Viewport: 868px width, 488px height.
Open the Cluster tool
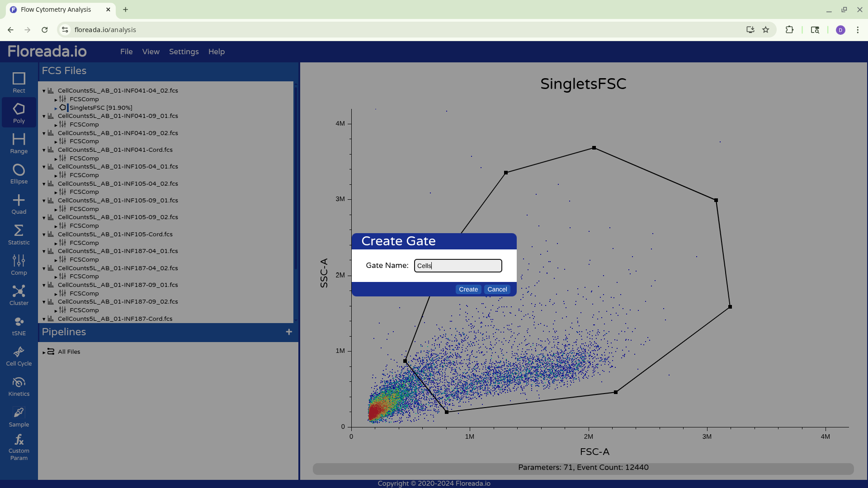[x=19, y=295]
